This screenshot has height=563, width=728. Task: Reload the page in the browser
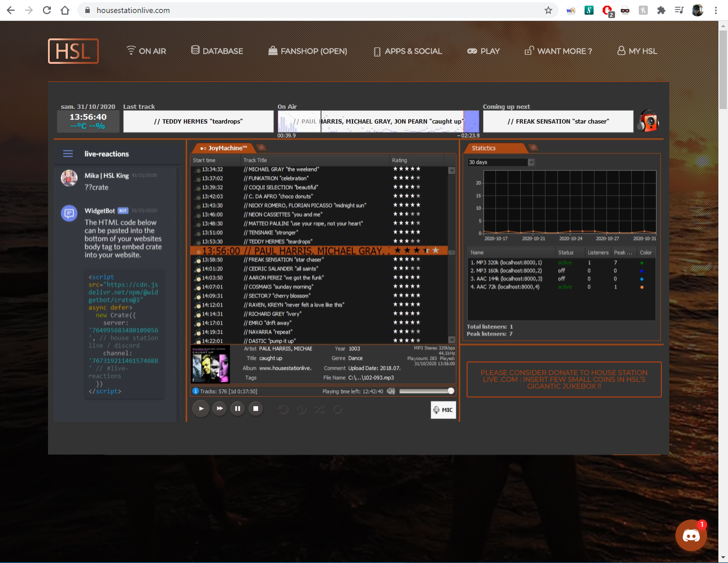pyautogui.click(x=47, y=10)
